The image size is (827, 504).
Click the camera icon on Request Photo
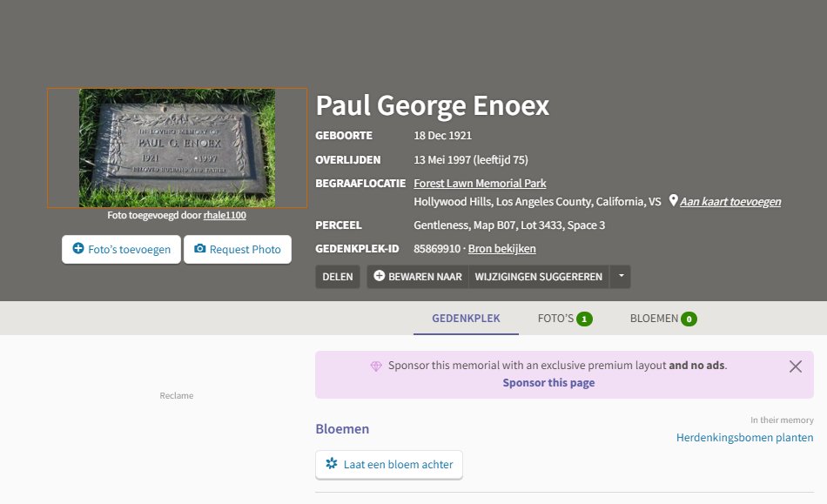(200, 249)
